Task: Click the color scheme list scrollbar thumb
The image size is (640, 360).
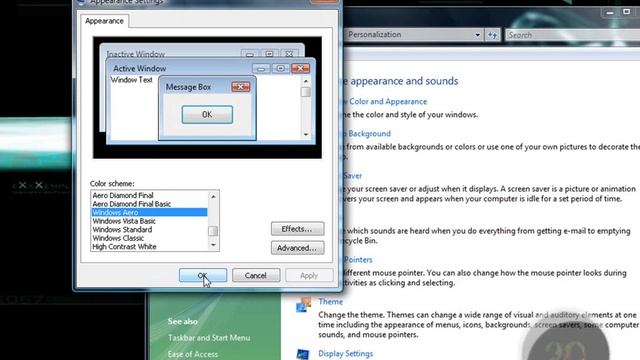Action: click(x=213, y=231)
